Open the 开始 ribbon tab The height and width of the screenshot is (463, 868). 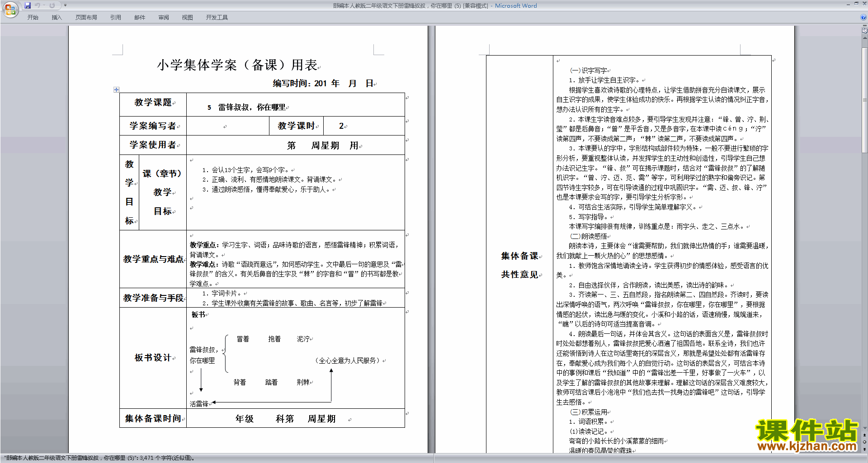coord(33,18)
